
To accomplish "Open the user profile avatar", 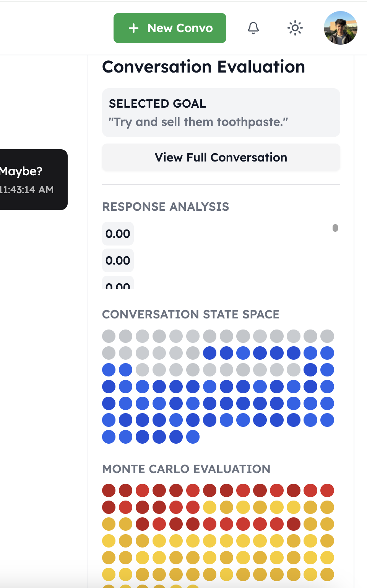I will 340,28.
